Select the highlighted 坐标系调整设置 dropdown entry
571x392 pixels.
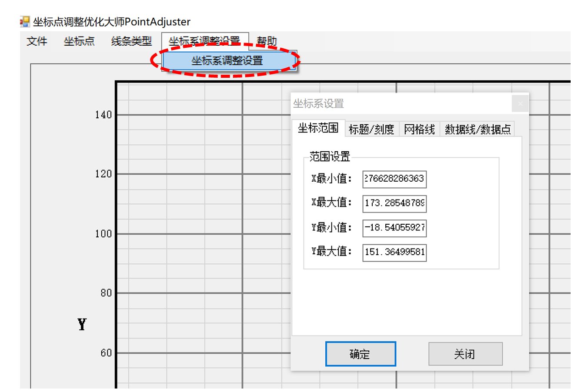pos(229,60)
